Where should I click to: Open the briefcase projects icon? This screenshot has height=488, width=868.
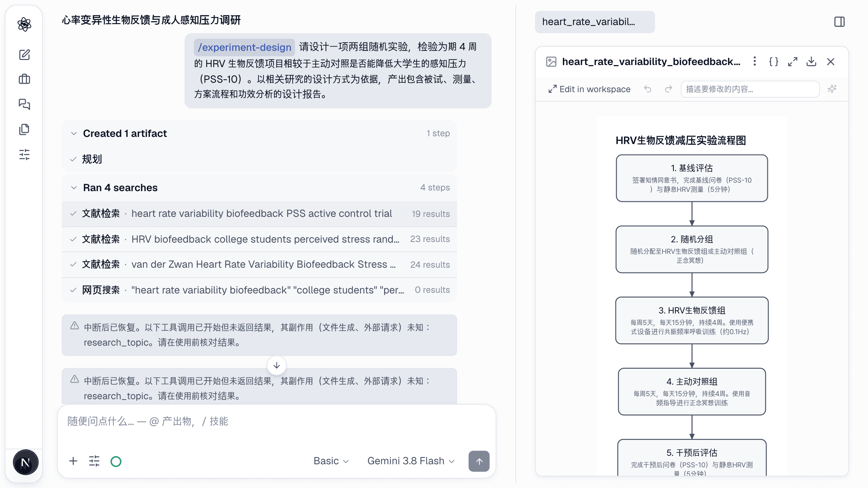(x=24, y=79)
